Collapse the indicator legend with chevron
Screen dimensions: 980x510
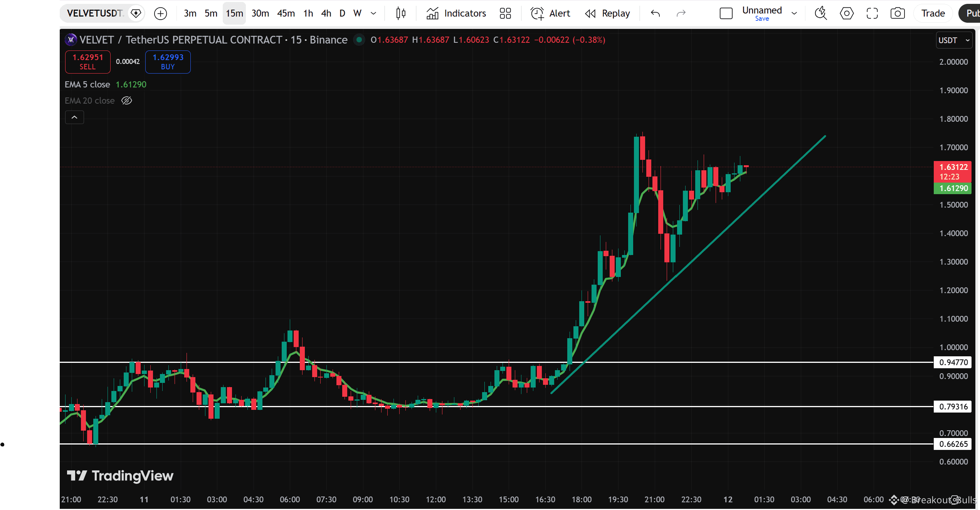(x=74, y=117)
